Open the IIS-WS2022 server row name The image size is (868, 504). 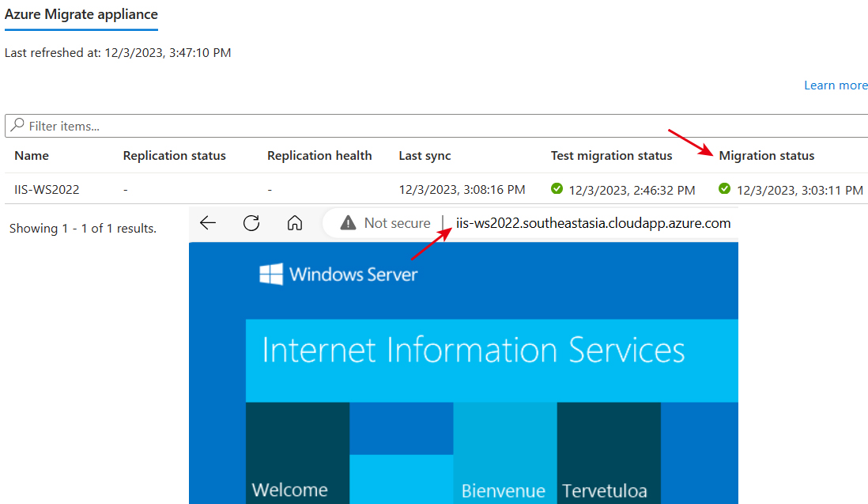(47, 189)
